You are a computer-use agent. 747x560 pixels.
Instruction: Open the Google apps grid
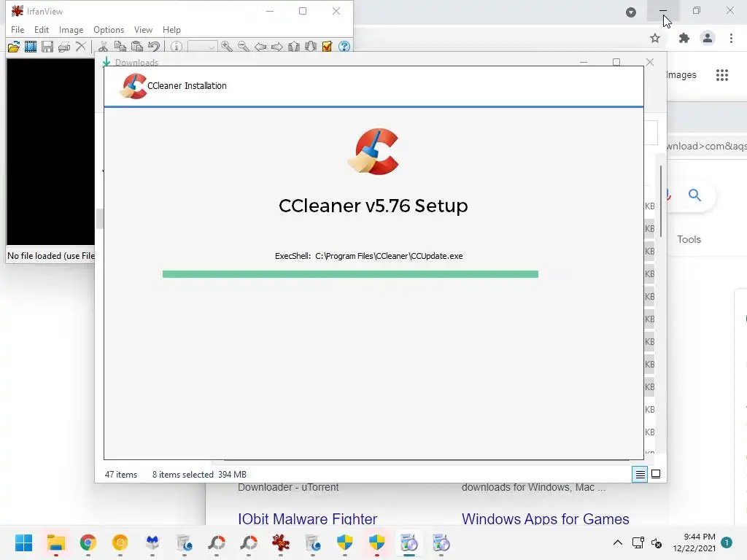[x=722, y=75]
